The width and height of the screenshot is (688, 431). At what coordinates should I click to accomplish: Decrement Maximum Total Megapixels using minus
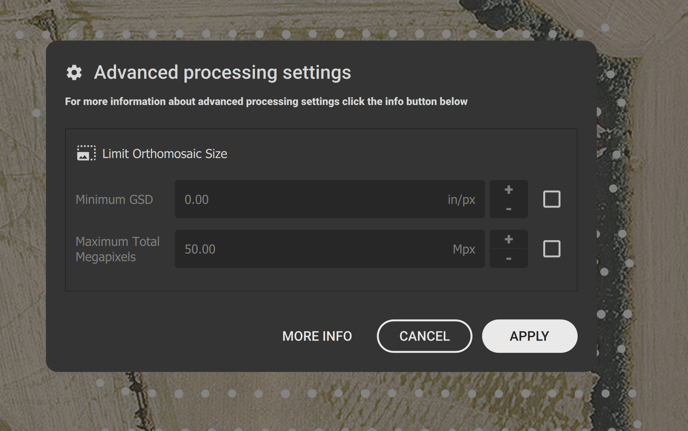[x=508, y=258]
